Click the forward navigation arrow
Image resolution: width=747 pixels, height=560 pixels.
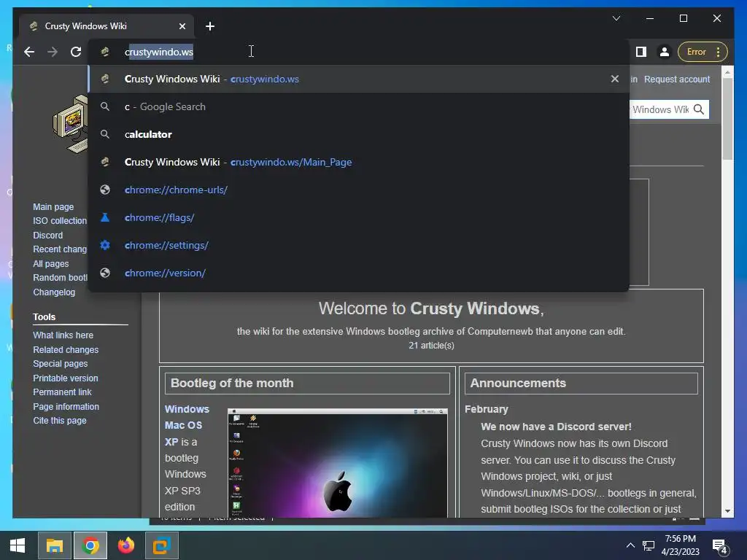[x=53, y=52]
